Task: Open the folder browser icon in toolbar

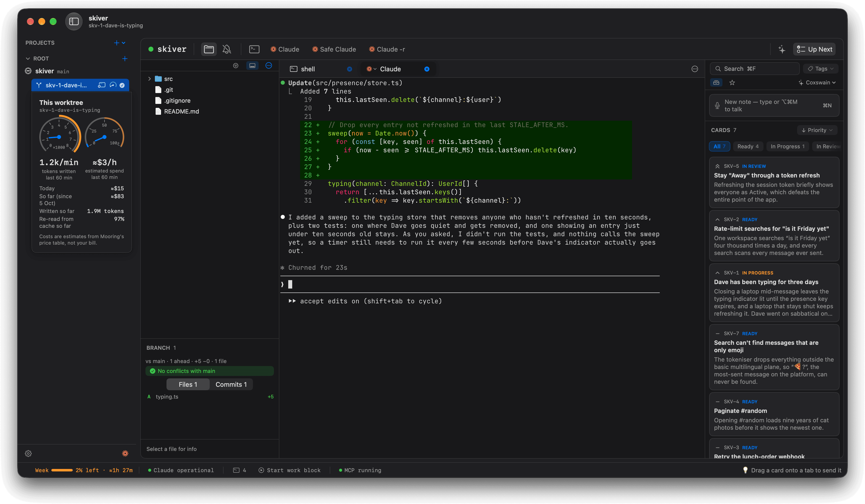Action: click(209, 49)
